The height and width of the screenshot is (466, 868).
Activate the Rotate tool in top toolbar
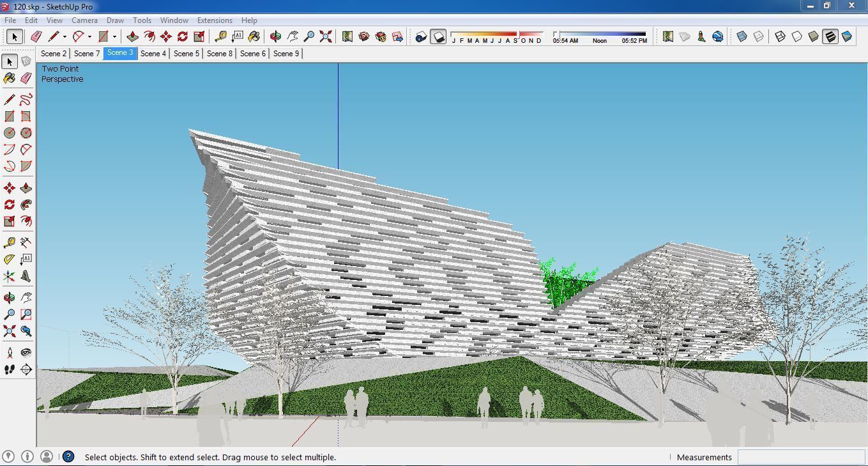182,36
